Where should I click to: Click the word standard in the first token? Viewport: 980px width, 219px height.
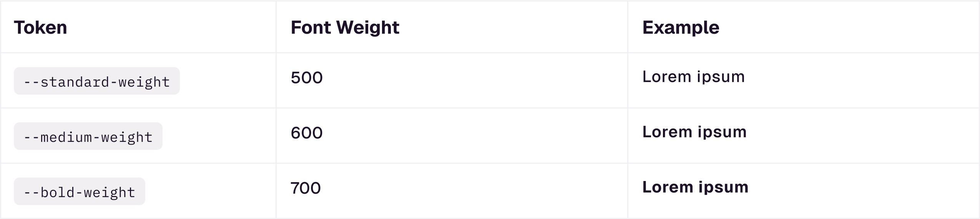(x=75, y=82)
